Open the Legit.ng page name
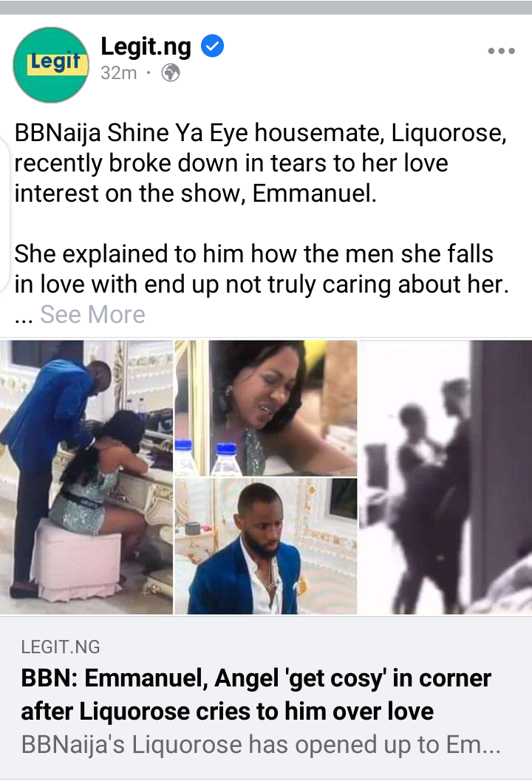 (x=146, y=47)
